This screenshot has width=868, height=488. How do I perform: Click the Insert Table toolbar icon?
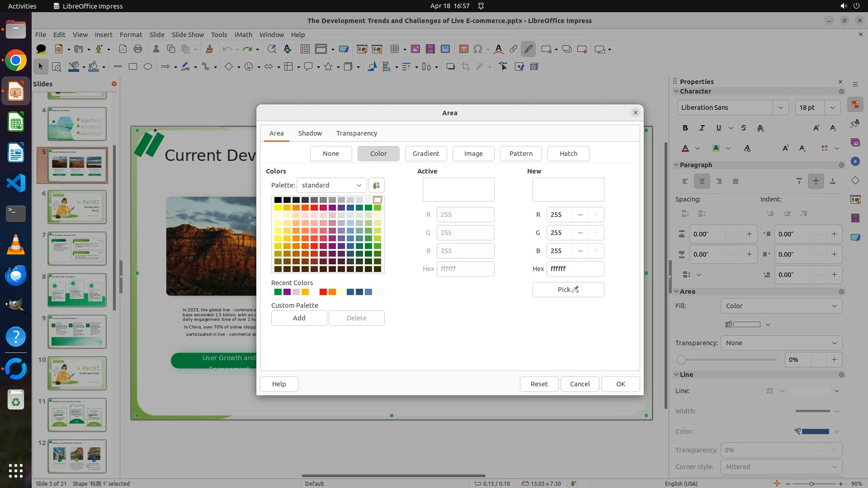tap(395, 49)
